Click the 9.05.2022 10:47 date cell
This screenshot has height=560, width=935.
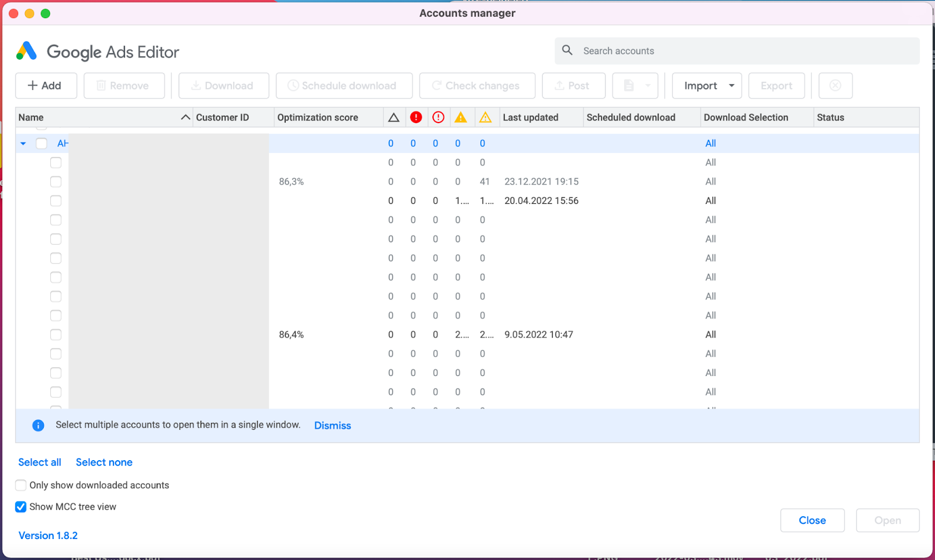pos(539,335)
